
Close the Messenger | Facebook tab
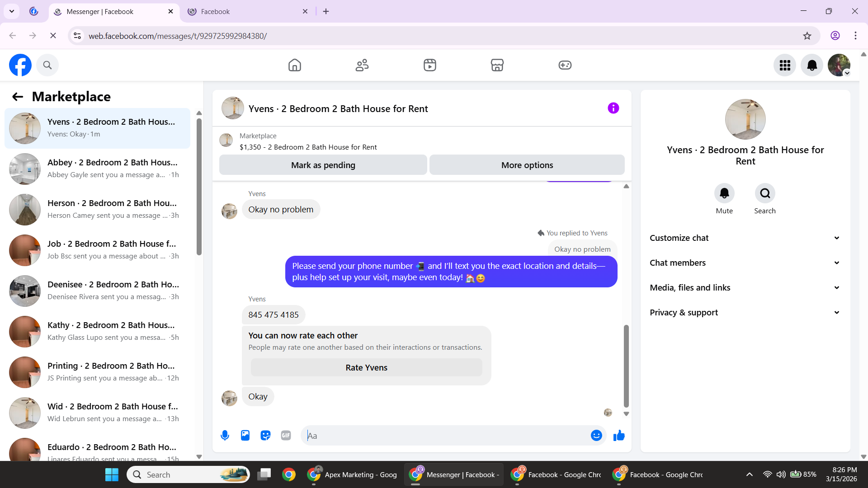(x=170, y=12)
